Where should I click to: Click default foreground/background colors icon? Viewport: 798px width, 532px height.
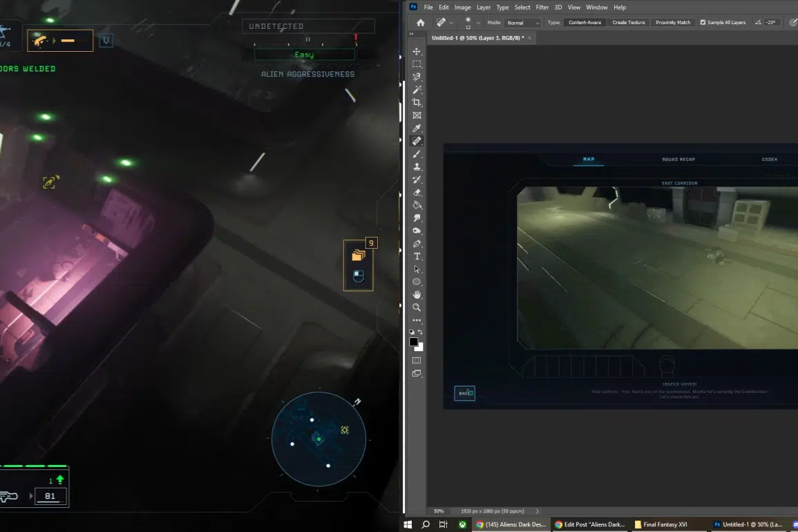coord(412,332)
